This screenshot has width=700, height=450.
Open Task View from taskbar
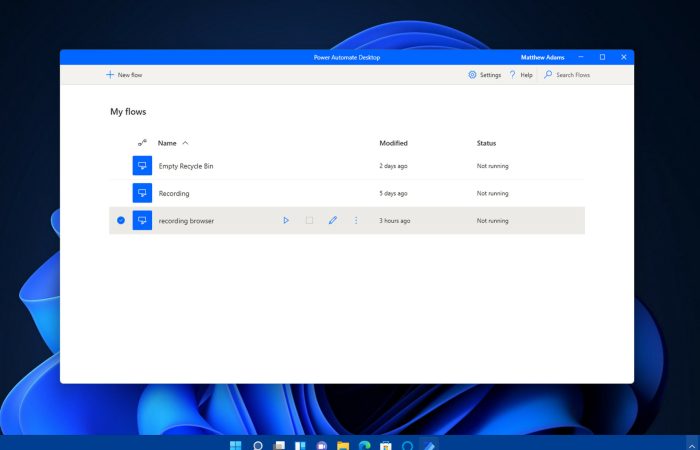tap(279, 445)
